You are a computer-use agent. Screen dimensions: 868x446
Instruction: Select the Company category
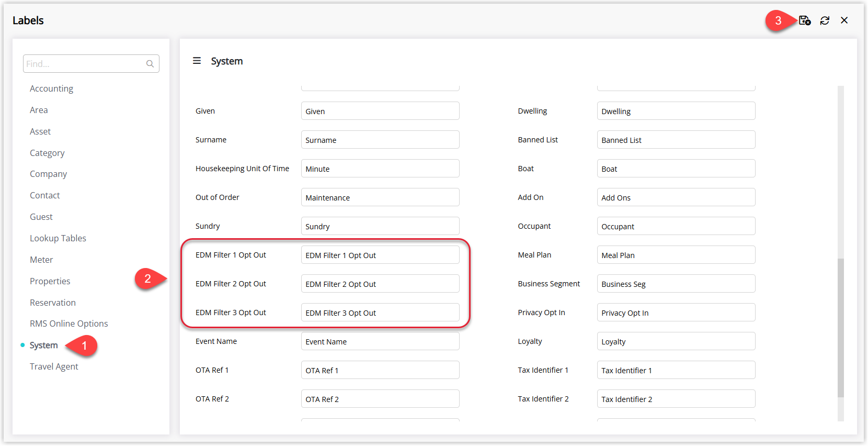click(x=48, y=174)
